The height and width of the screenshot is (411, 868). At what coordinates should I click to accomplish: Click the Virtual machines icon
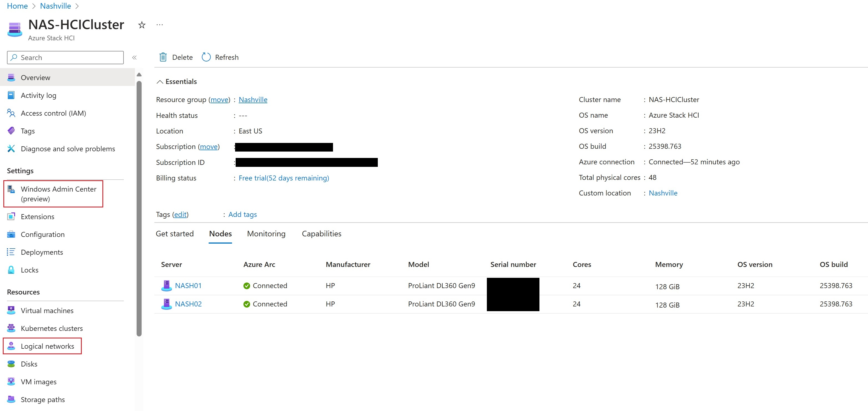(11, 310)
